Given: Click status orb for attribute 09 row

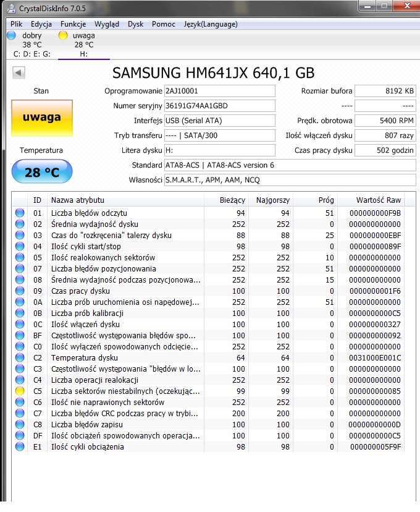Looking at the screenshot, I should click(x=20, y=291).
